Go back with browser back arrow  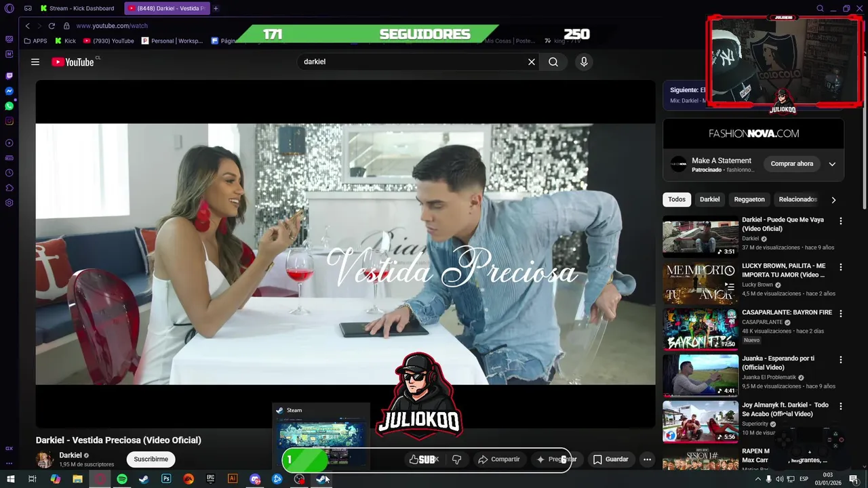pos(27,26)
